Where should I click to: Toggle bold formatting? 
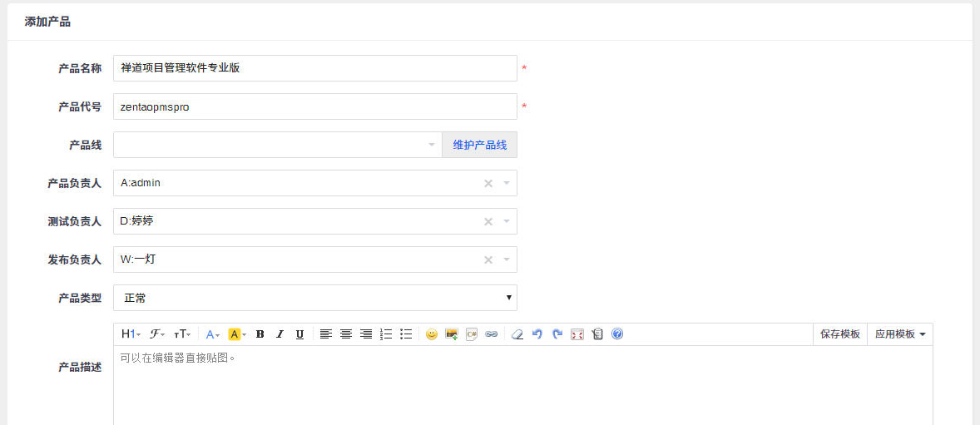260,334
